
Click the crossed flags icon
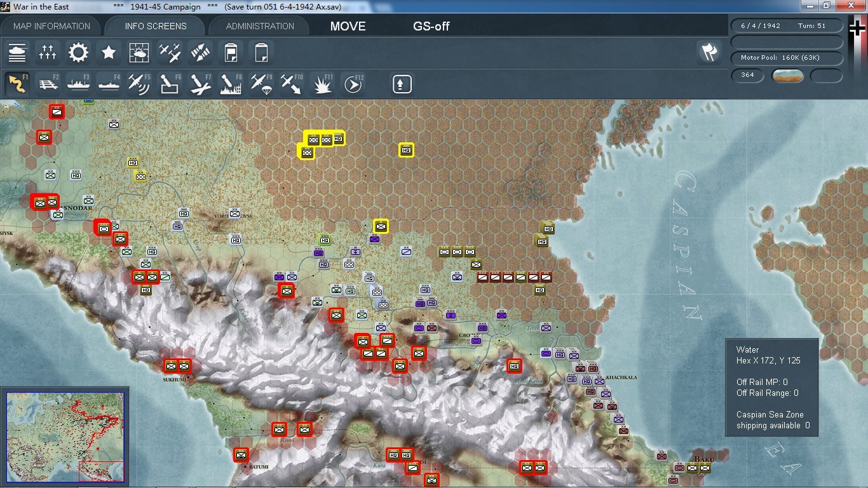(709, 52)
